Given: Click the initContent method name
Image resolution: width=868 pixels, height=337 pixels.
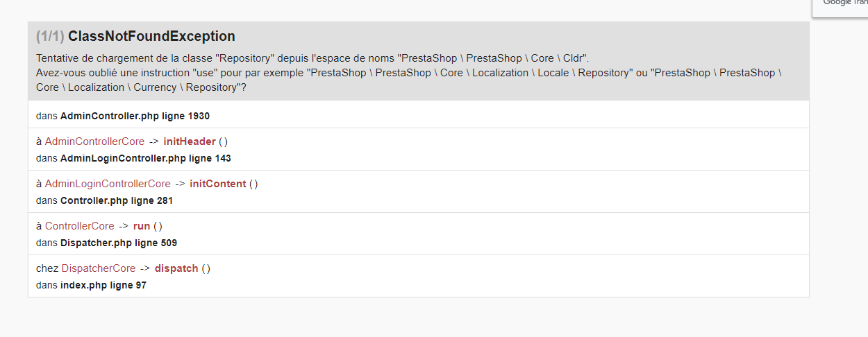Looking at the screenshot, I should tap(218, 184).
